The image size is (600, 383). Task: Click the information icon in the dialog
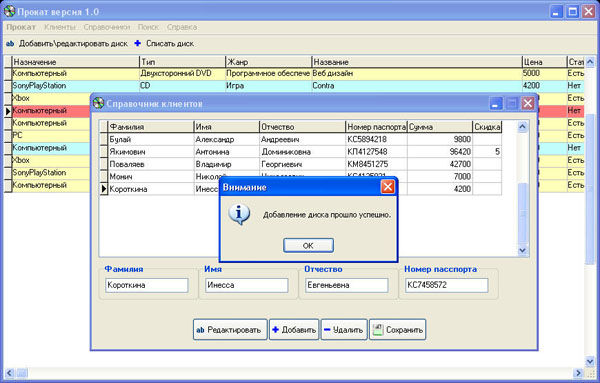(239, 214)
